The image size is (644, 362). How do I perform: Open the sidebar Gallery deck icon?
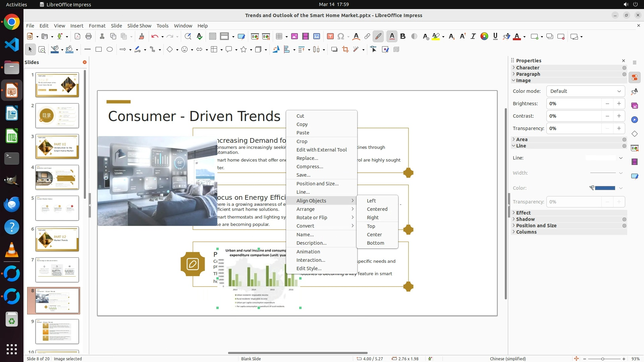(634, 106)
